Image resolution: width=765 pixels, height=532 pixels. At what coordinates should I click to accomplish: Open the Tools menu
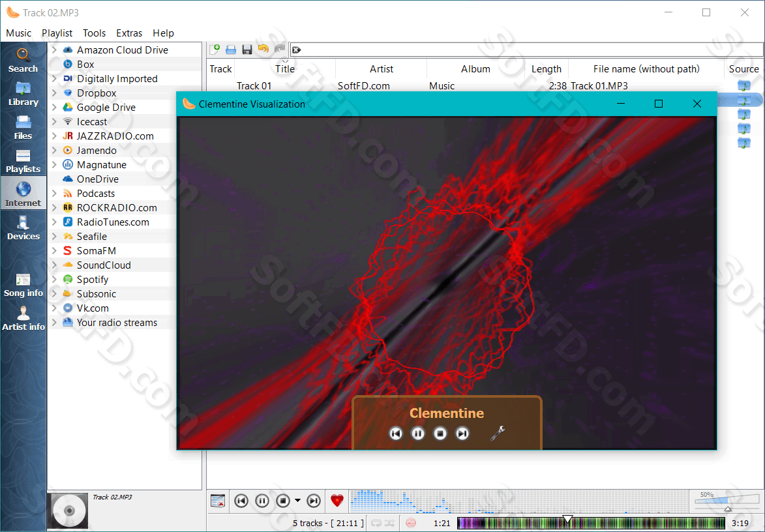pos(94,33)
